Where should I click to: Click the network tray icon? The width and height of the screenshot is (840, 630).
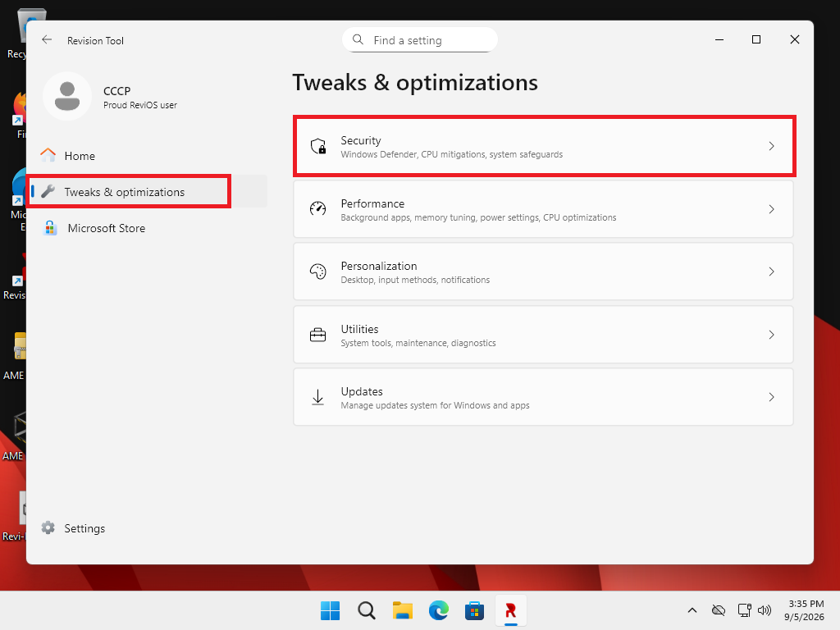point(744,610)
